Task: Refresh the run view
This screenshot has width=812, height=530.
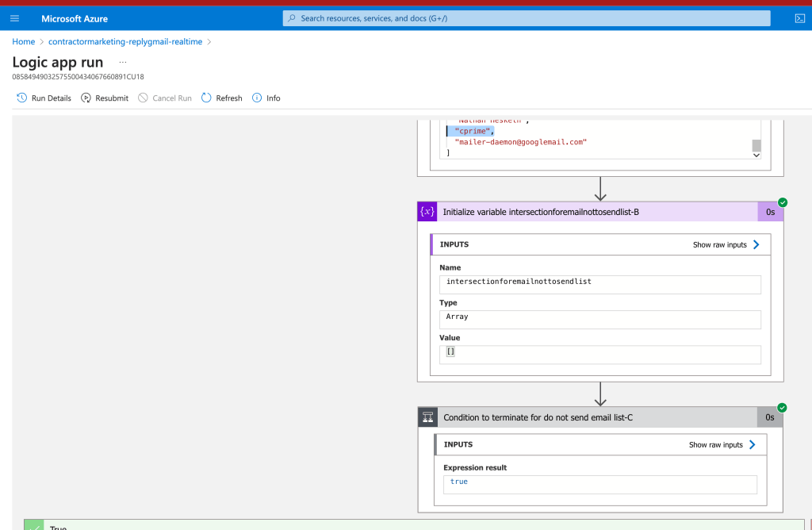Action: pos(229,98)
